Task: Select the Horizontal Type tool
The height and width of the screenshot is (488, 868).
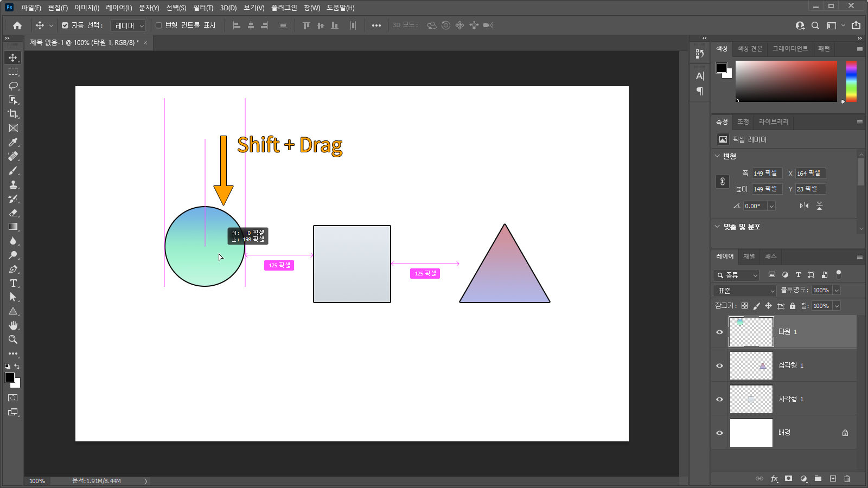Action: point(13,283)
